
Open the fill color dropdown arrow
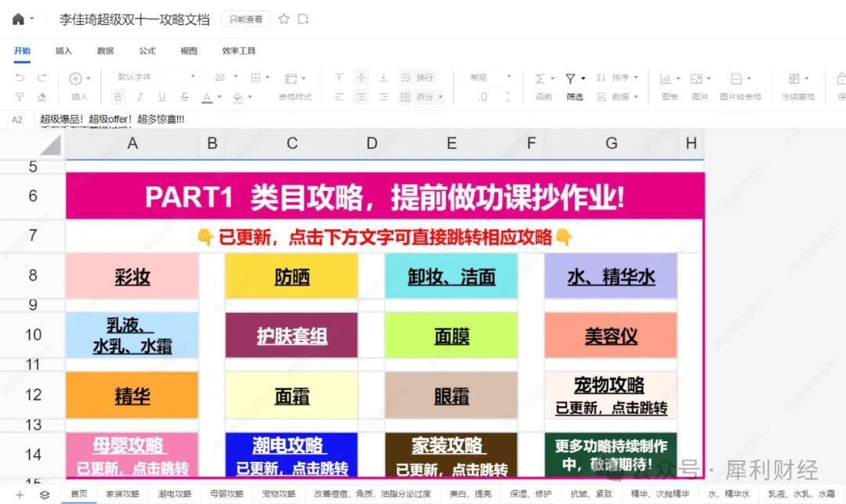(x=251, y=97)
